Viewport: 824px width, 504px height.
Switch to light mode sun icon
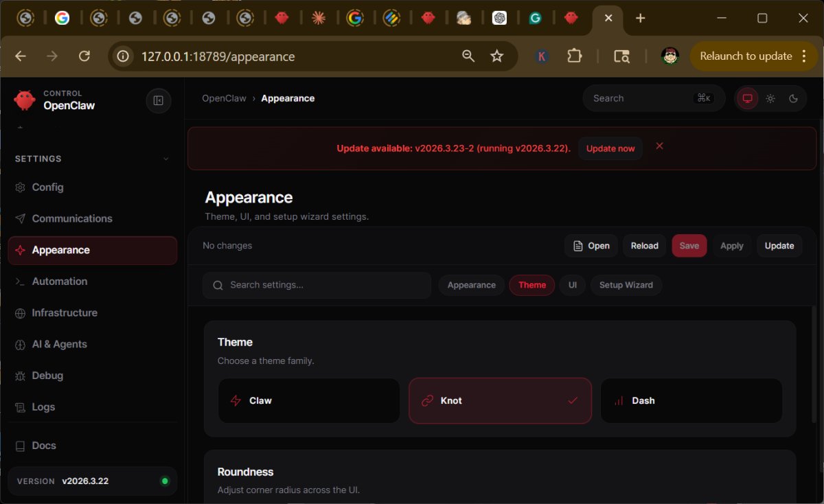770,98
